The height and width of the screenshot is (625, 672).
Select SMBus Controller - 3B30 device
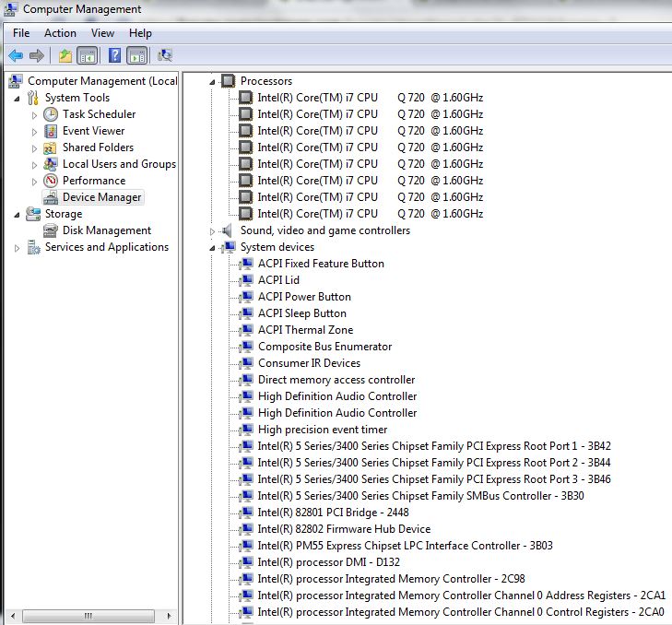[x=421, y=496]
